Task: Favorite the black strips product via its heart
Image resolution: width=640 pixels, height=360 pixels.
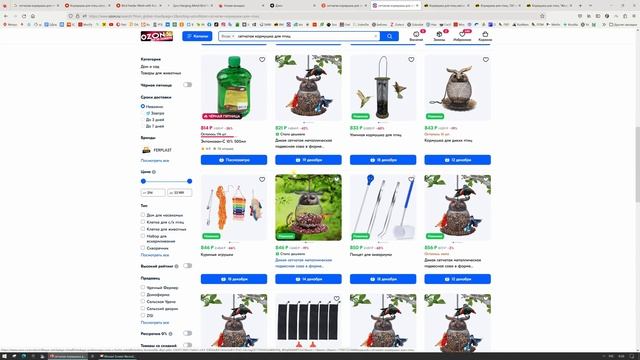Action: click(x=337, y=299)
